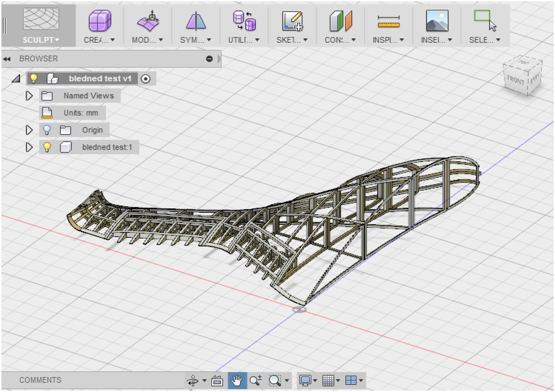Collapse the Browser panel with double arrows
The width and height of the screenshot is (555, 392).
[x=7, y=59]
